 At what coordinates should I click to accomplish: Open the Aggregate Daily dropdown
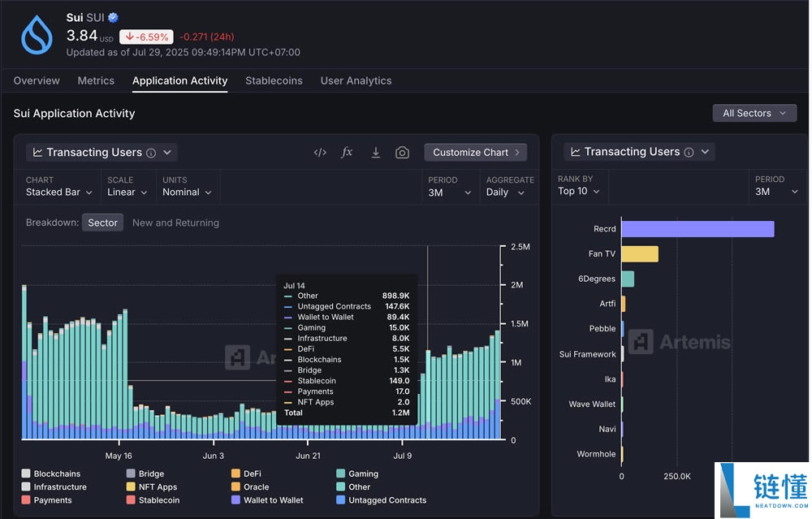click(505, 192)
